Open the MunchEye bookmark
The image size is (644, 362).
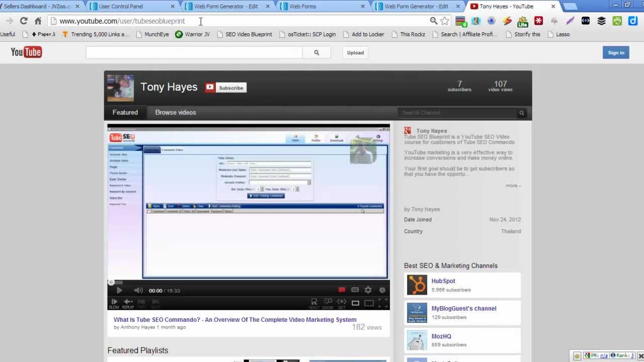point(152,34)
